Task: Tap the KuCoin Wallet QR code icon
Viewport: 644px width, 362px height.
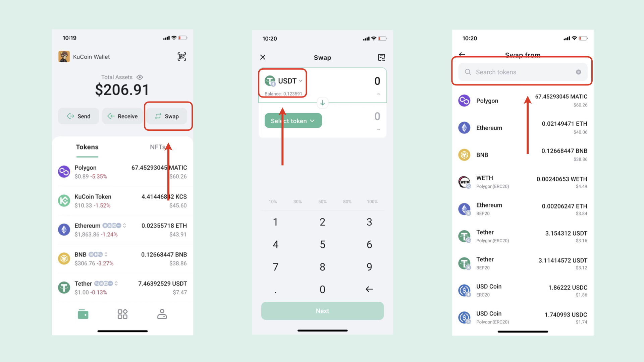Action: 182,57
